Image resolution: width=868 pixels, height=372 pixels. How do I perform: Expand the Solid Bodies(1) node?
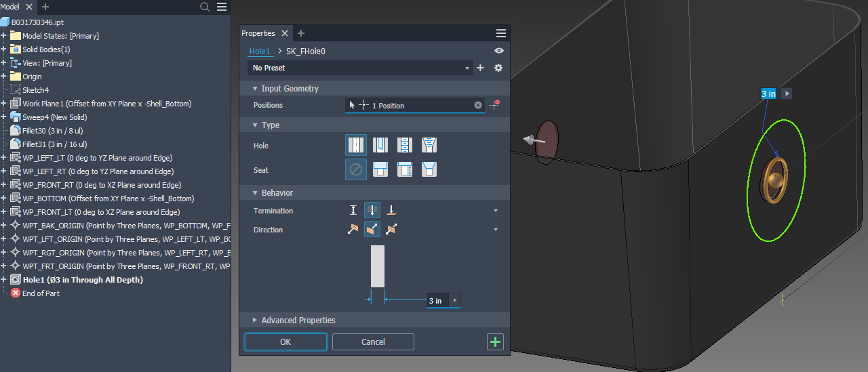coord(4,49)
